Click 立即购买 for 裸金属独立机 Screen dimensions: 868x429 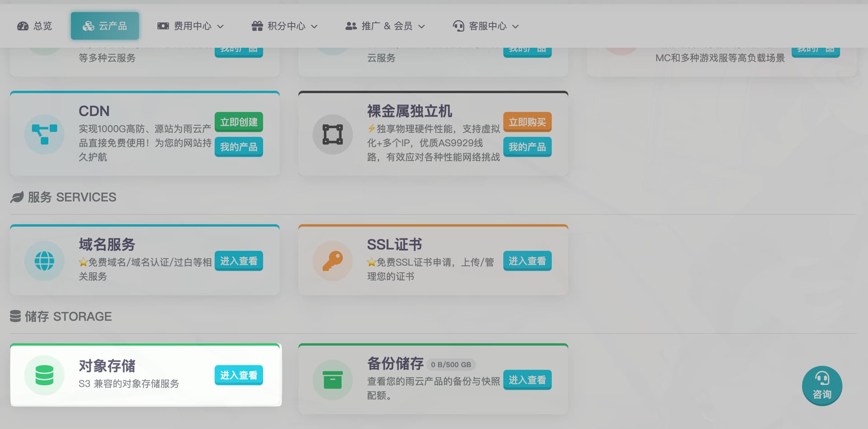(x=527, y=121)
